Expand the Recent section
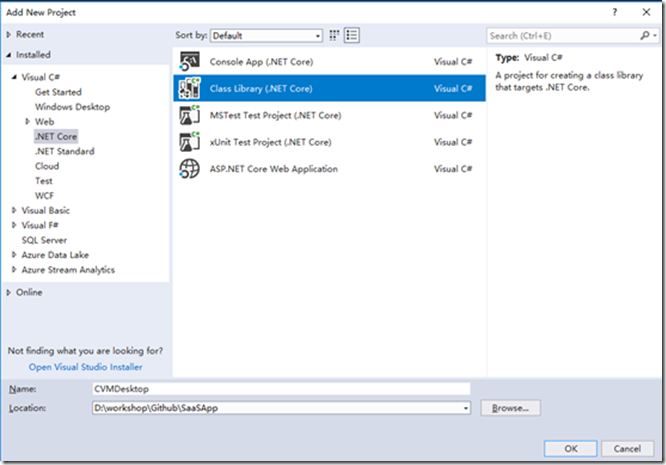666x465 pixels. (8, 34)
